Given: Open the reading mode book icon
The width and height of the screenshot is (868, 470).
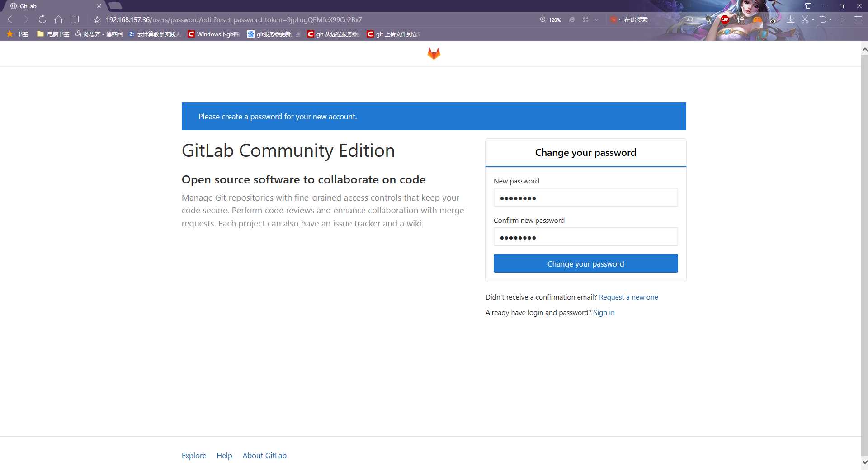Looking at the screenshot, I should tap(75, 19).
